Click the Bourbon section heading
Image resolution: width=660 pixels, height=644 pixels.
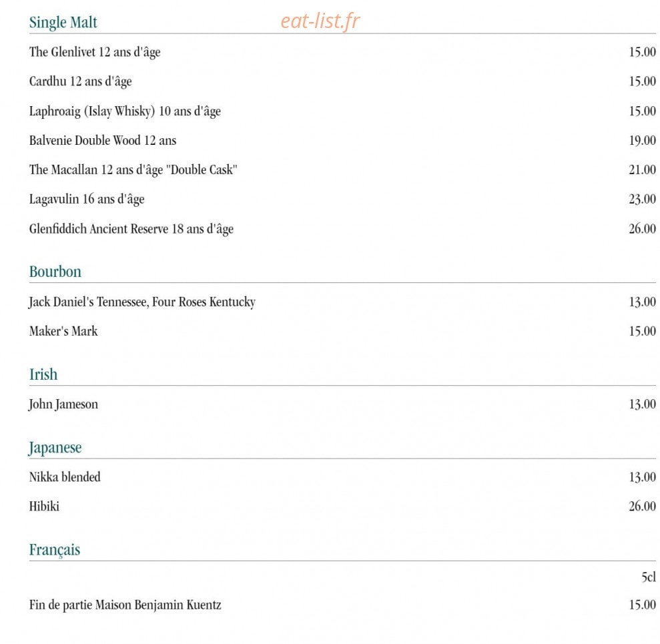tap(55, 272)
